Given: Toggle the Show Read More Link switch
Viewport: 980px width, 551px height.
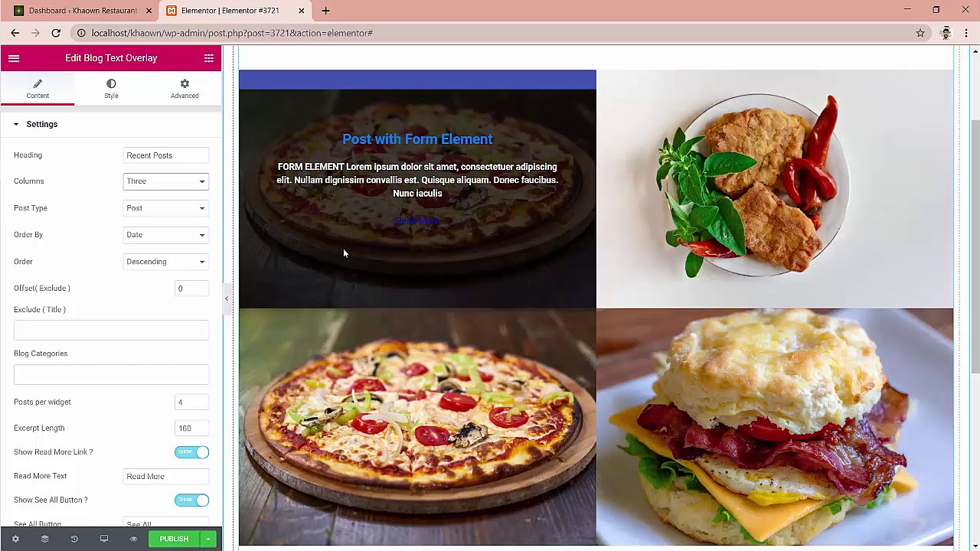Looking at the screenshot, I should coord(191,452).
